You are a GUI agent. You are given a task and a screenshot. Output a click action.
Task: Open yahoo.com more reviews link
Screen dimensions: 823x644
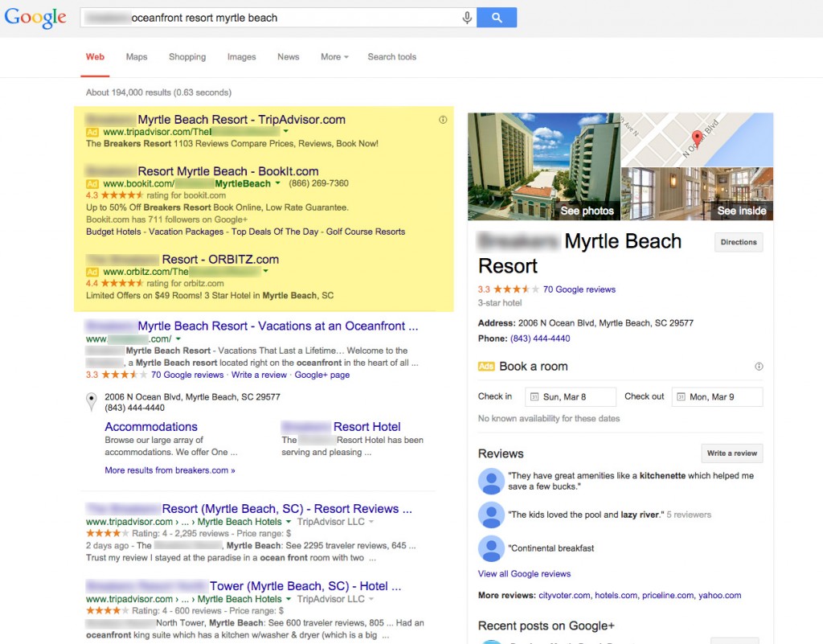click(719, 595)
